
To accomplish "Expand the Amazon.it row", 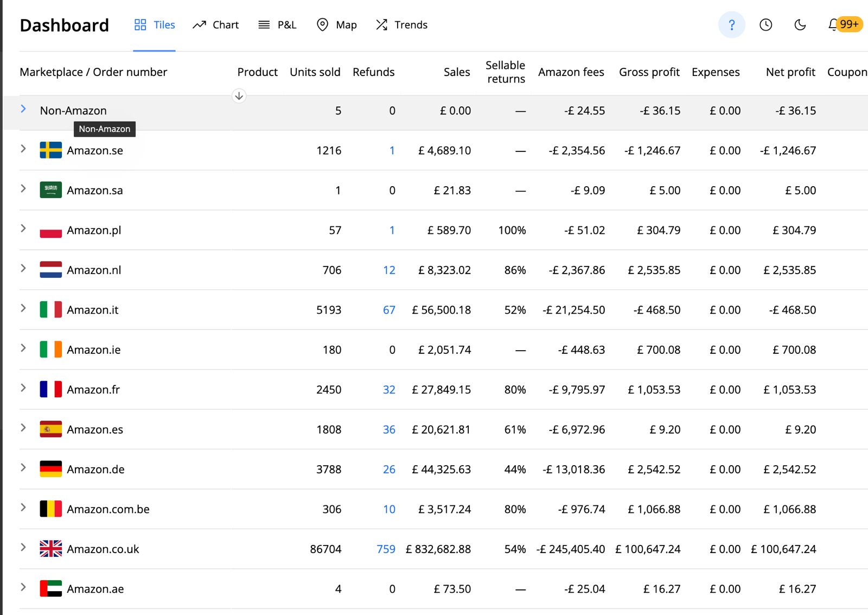I will point(23,308).
